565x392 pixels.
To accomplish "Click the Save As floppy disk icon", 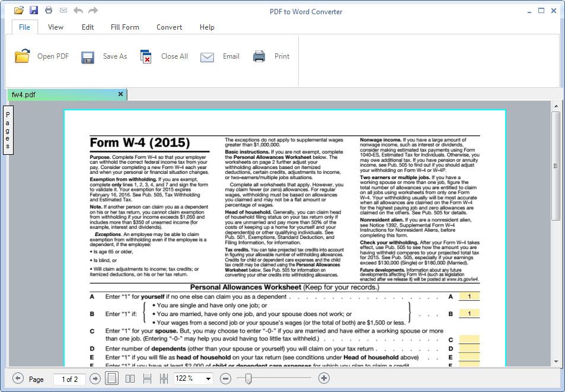I will tap(88, 57).
